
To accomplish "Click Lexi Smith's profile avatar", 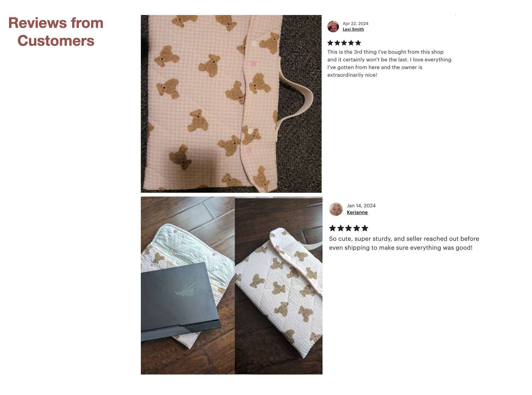I will [x=333, y=26].
